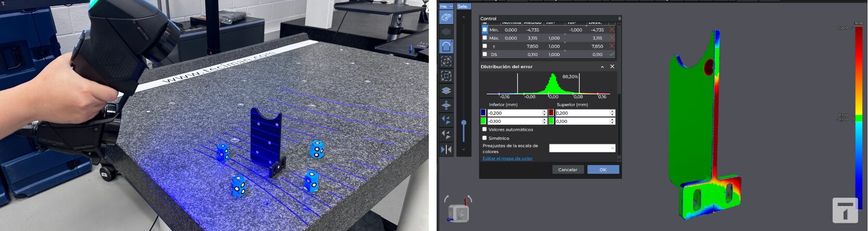Increase the Inferior -0,200 value with its stepper
Screen dimensions: 868x231
coord(544,111)
